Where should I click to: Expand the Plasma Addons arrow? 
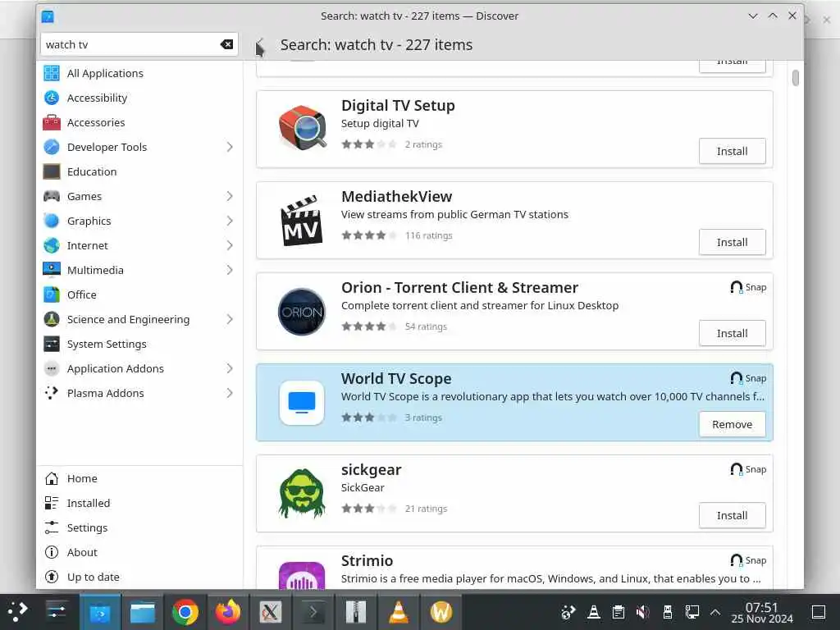click(230, 393)
